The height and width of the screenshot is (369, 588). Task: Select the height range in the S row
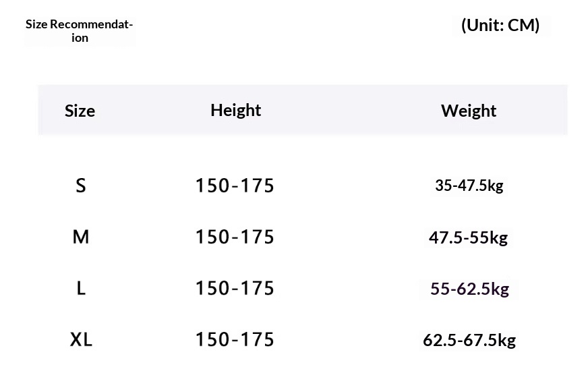[235, 186]
